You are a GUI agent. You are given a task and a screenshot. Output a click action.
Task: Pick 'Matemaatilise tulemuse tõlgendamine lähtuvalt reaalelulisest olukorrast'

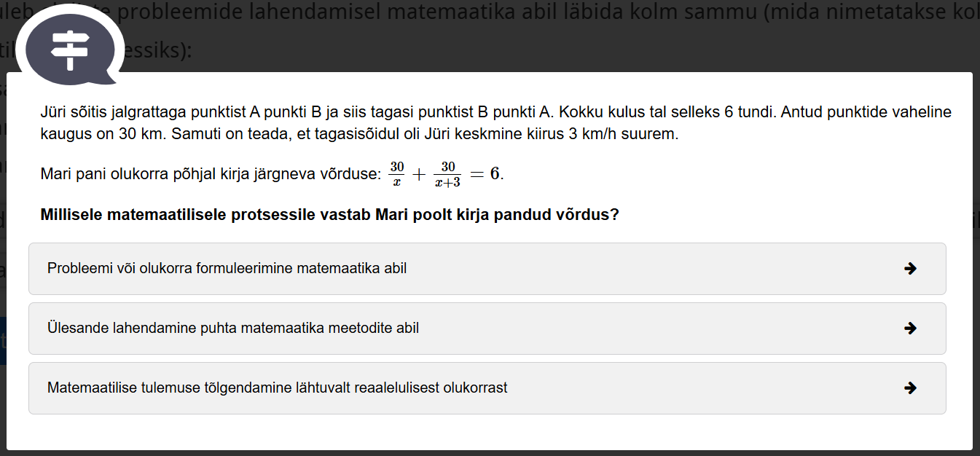277,388
